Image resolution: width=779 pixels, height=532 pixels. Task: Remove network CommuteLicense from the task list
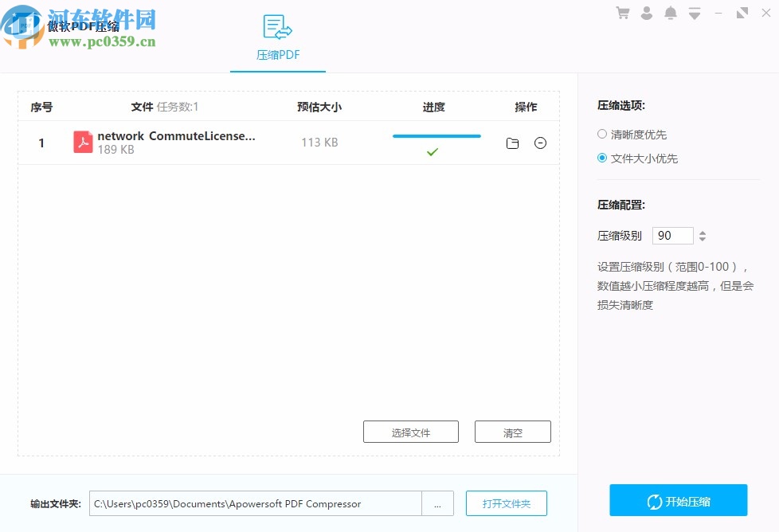[541, 143]
